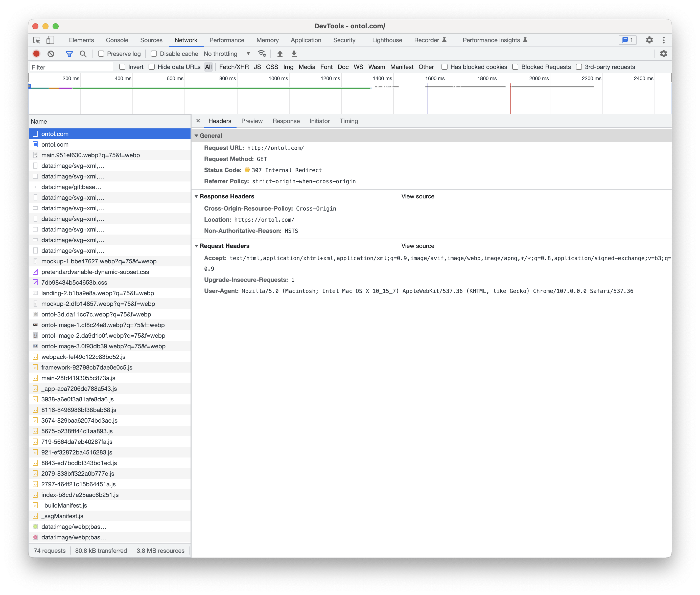The image size is (700, 595).
Task: Click the Performance insights flask icon
Action: pyautogui.click(x=525, y=40)
